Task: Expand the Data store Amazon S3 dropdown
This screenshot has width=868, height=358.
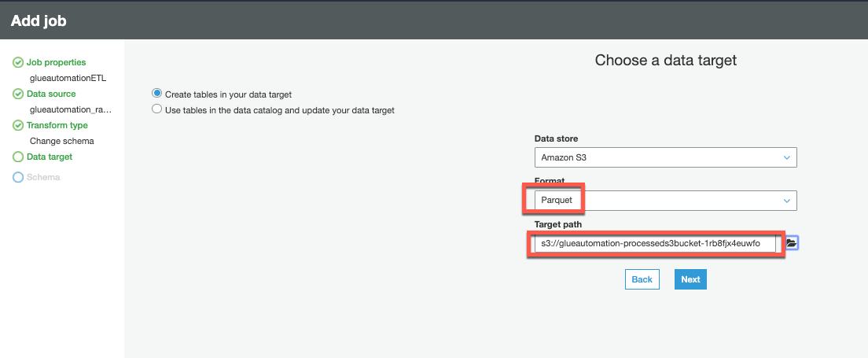Action: click(x=665, y=157)
